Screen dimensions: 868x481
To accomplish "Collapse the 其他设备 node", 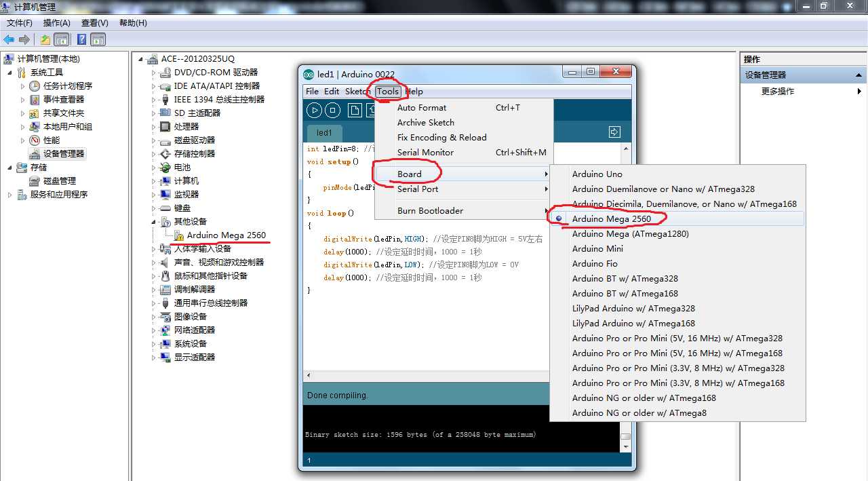I will point(154,222).
